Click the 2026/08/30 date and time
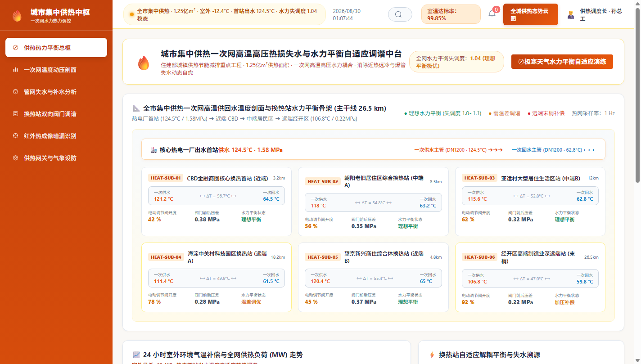641x364 pixels. point(347,14)
